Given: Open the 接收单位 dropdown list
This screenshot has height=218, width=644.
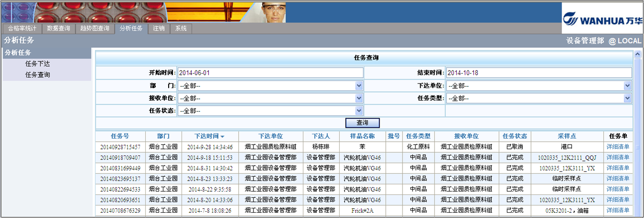Looking at the screenshot, I should [359, 98].
